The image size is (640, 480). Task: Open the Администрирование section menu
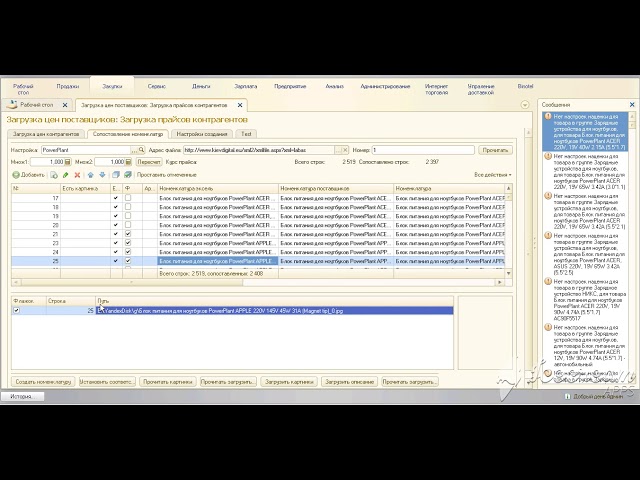385,87
